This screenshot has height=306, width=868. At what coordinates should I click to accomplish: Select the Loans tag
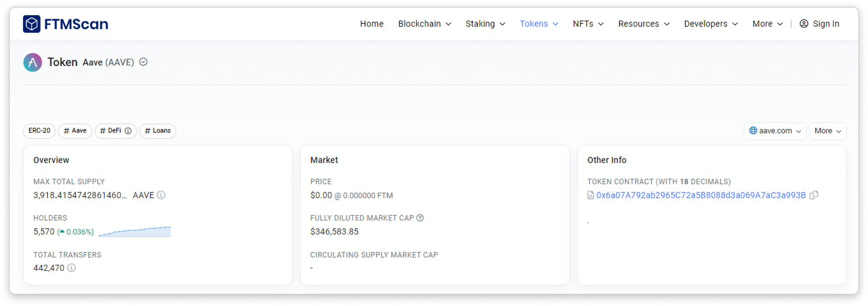tap(158, 131)
